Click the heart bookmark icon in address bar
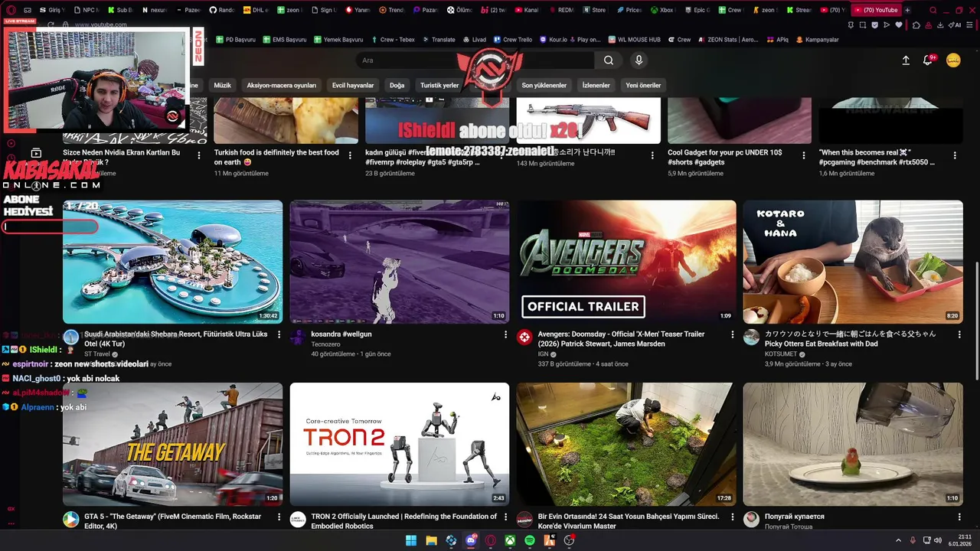 [x=899, y=24]
